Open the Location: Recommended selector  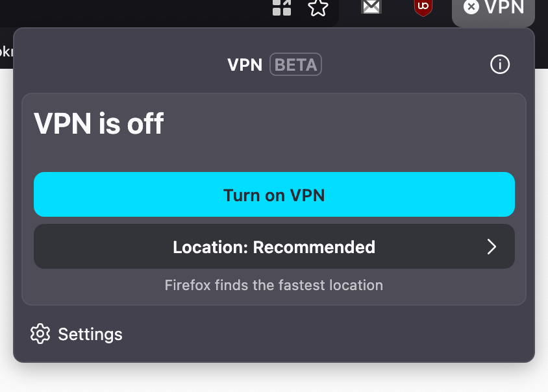tap(274, 247)
